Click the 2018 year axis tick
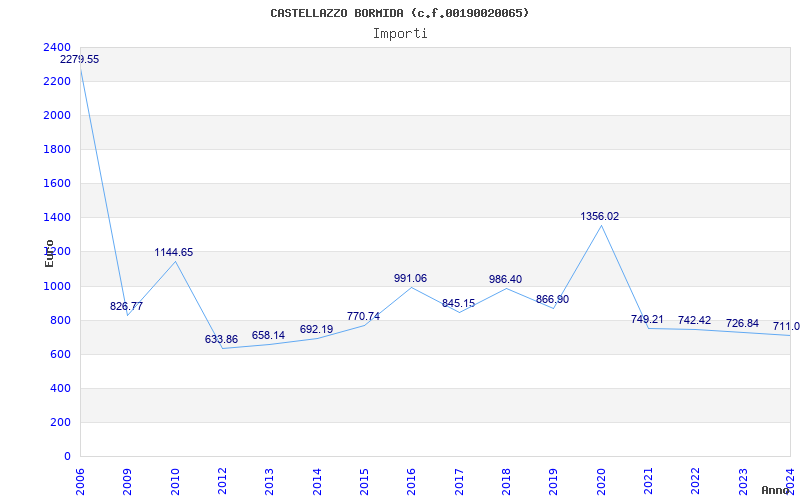 point(507,481)
